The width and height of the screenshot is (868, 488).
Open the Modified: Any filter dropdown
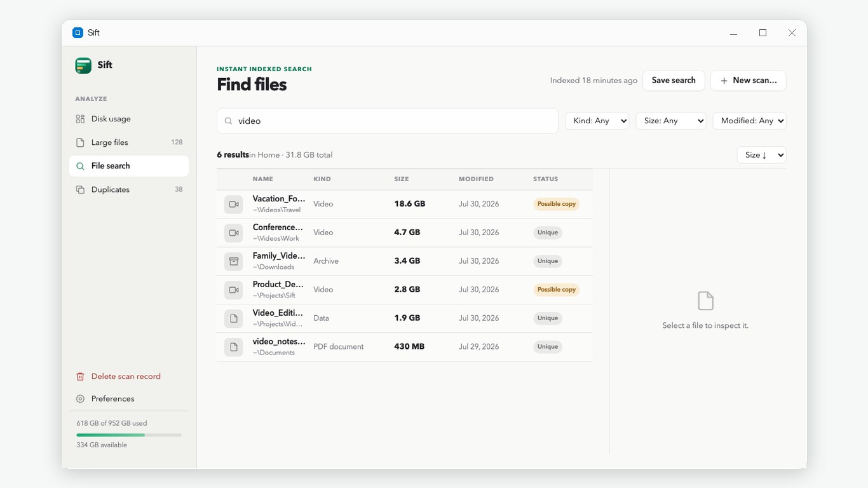point(749,121)
